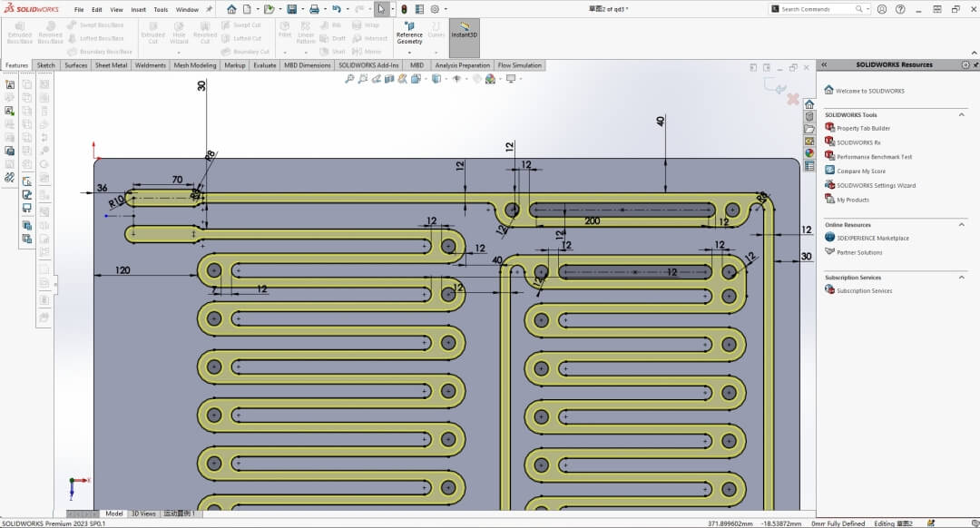The width and height of the screenshot is (980, 528).
Task: Open the Tools menu
Action: (x=161, y=10)
